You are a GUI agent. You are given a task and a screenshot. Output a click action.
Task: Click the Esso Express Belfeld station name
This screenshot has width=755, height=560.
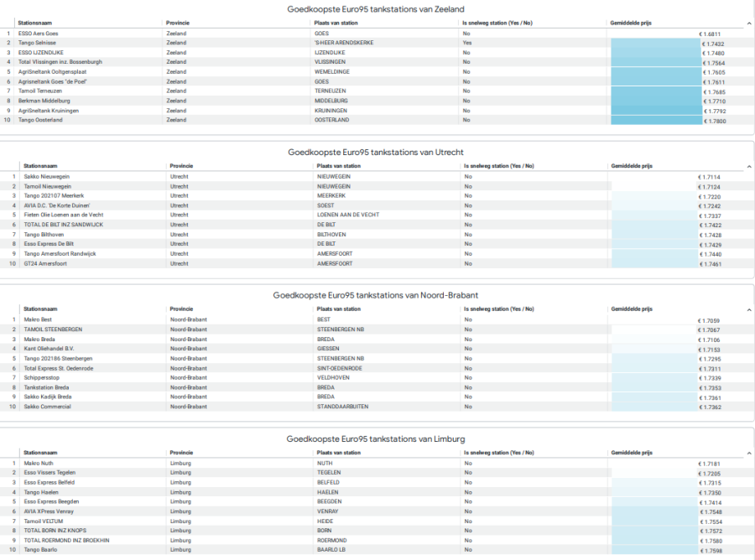(x=49, y=483)
